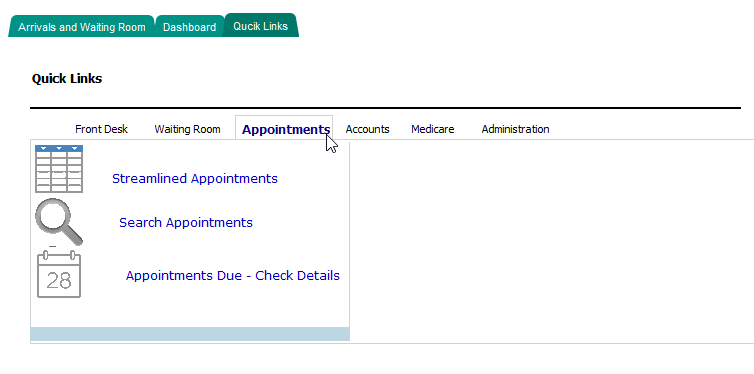Open Appointments Due - Check Details link
This screenshot has width=754, height=374.
233,275
